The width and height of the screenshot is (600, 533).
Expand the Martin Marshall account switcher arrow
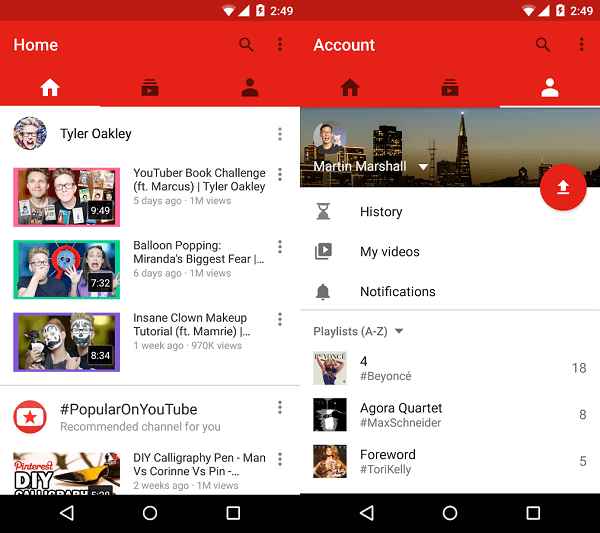423,167
